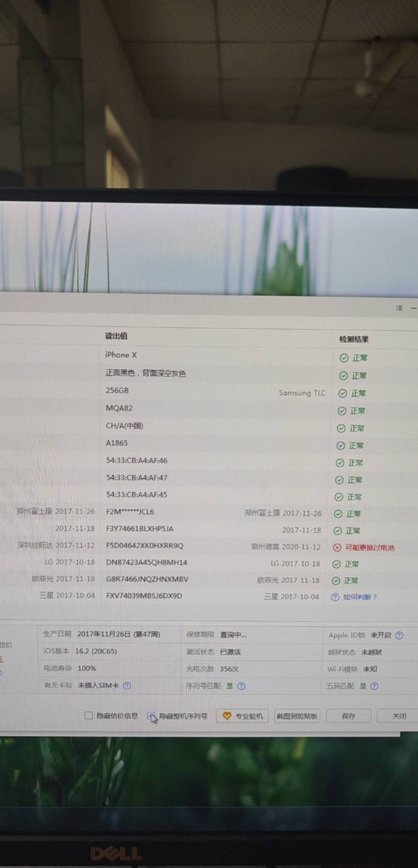Select the iPhone X model value
418x868 pixels.
[x=121, y=355]
